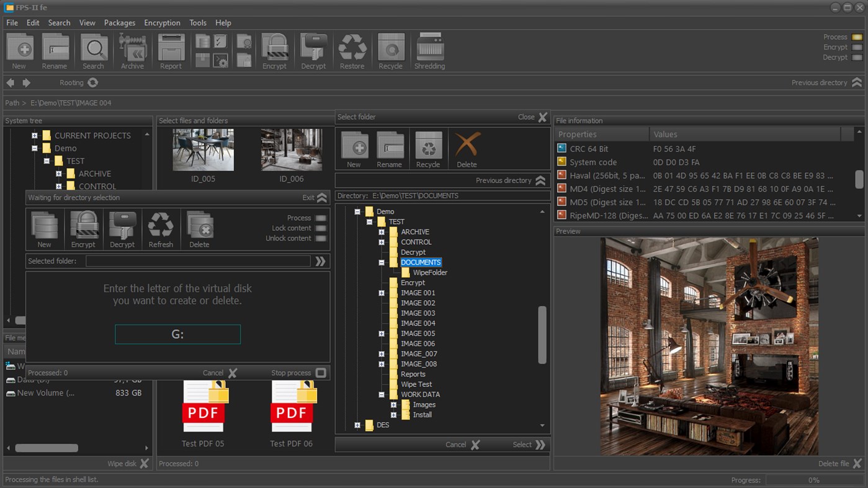
Task: Expand the CURRENT PROJECTS tree node
Action: [35, 135]
